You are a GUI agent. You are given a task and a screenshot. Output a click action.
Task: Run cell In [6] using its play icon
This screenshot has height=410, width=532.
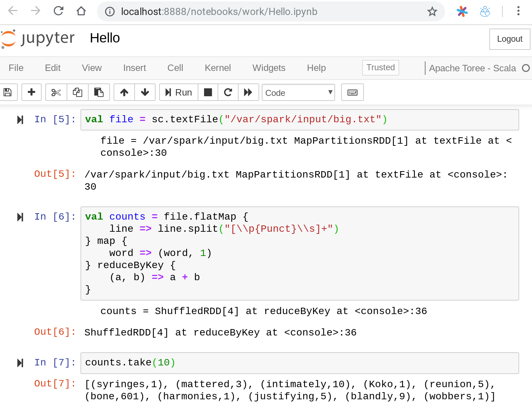pos(20,217)
